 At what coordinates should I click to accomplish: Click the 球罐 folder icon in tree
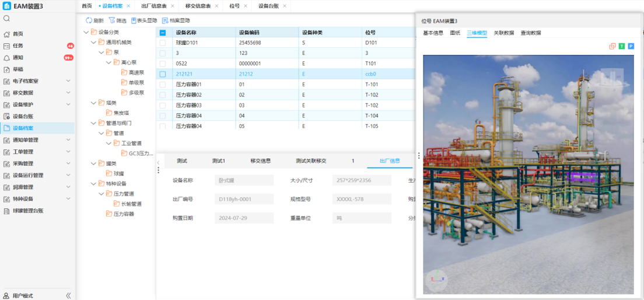[x=109, y=173]
